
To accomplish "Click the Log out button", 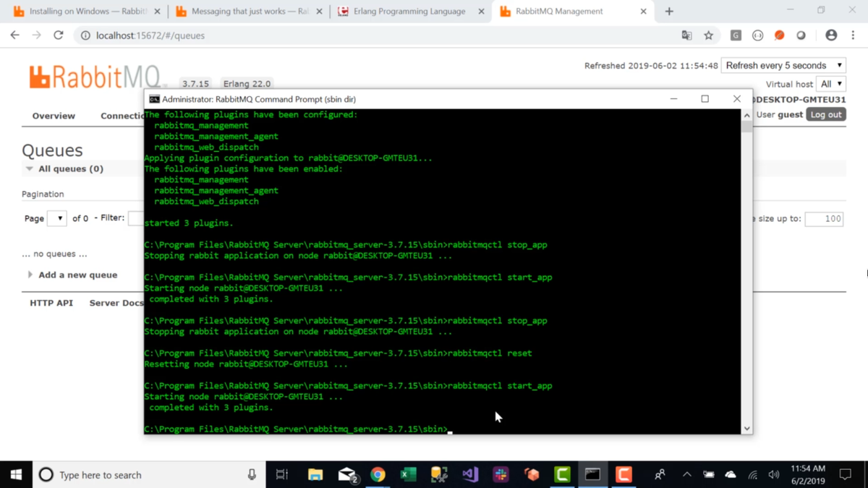I will [826, 114].
